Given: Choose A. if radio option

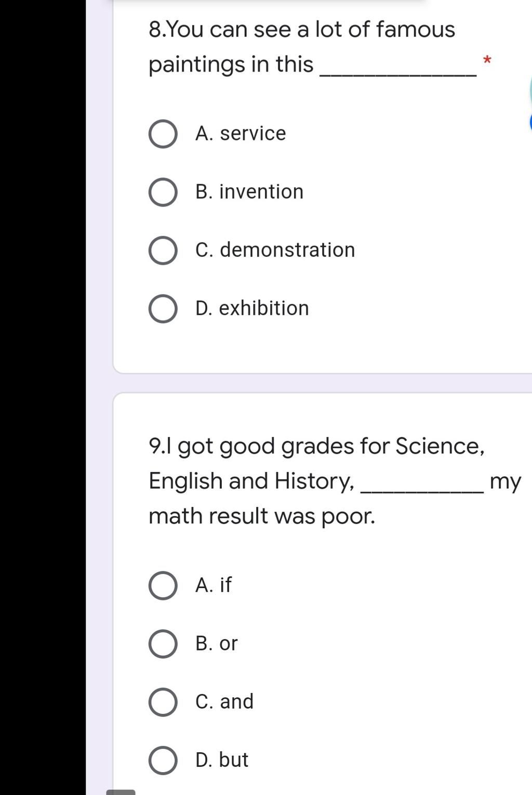Looking at the screenshot, I should (163, 585).
